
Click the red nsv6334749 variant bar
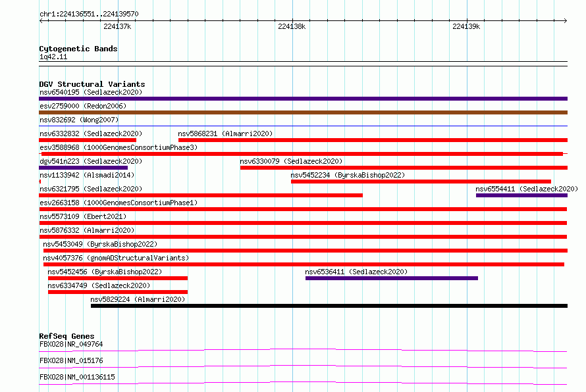click(118, 292)
